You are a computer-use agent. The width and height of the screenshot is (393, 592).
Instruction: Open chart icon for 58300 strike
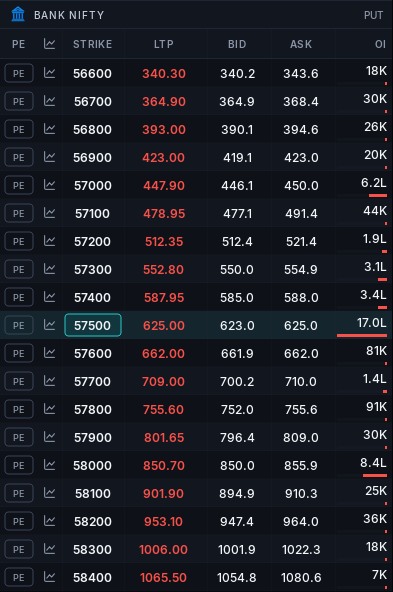[49, 549]
